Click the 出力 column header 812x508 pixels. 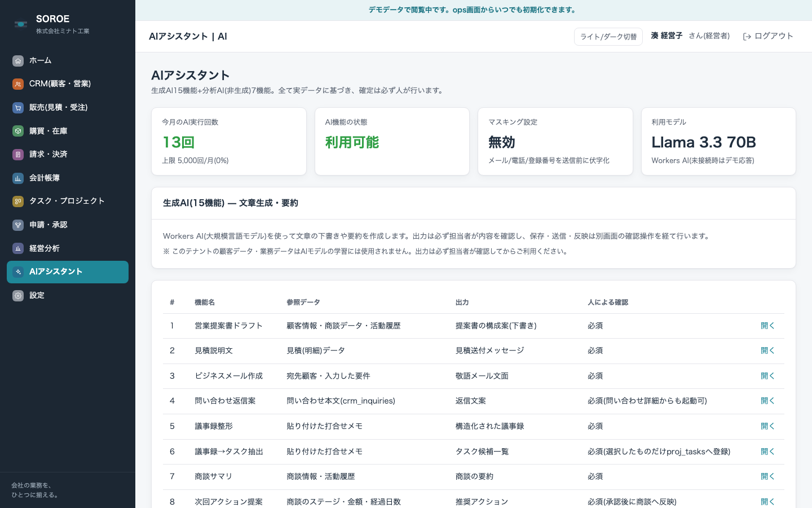[462, 303]
